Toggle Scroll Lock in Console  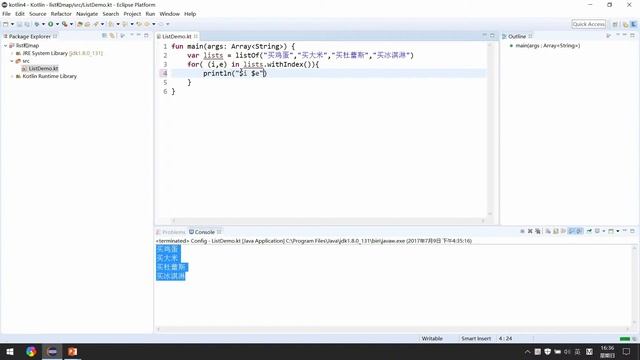556,231
